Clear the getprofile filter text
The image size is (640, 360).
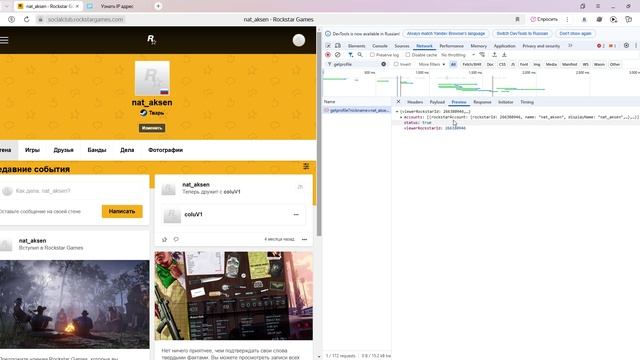(x=384, y=64)
